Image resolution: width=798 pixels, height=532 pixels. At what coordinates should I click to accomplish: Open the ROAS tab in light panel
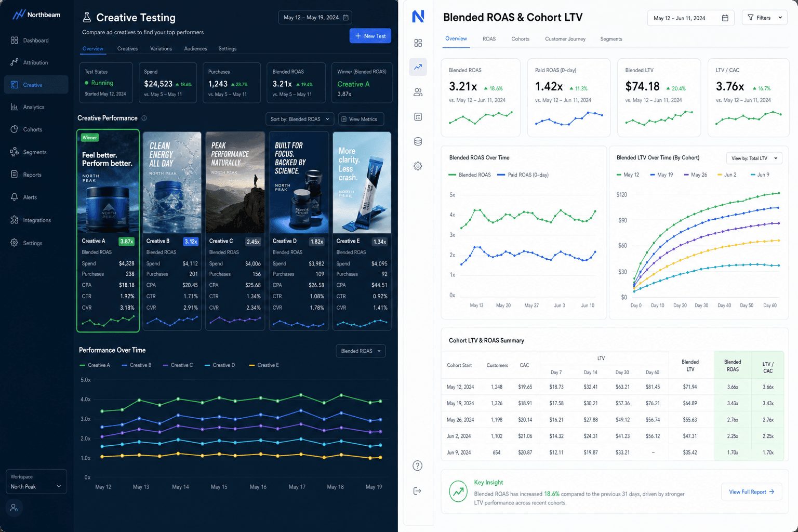[x=489, y=39]
